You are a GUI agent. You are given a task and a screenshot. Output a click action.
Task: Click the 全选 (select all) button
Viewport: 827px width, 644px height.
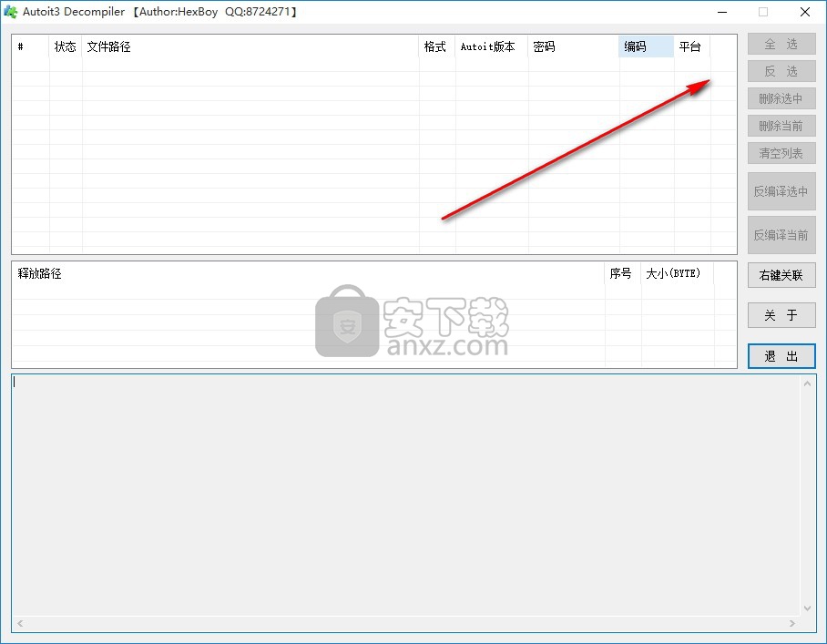781,45
